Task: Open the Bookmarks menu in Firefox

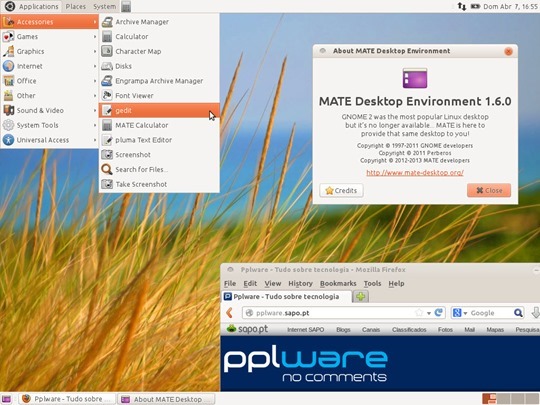Action: point(338,283)
